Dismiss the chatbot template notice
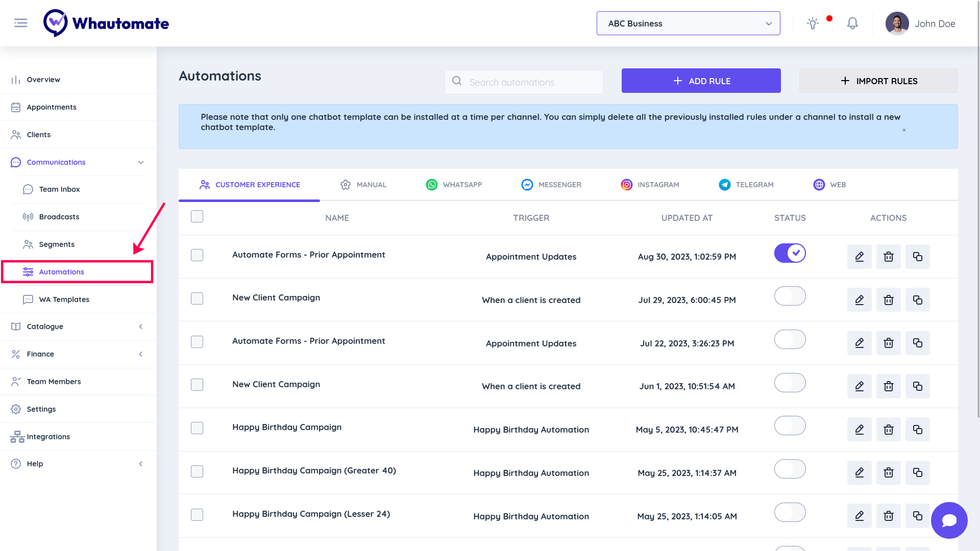980x551 pixels. pyautogui.click(x=904, y=130)
